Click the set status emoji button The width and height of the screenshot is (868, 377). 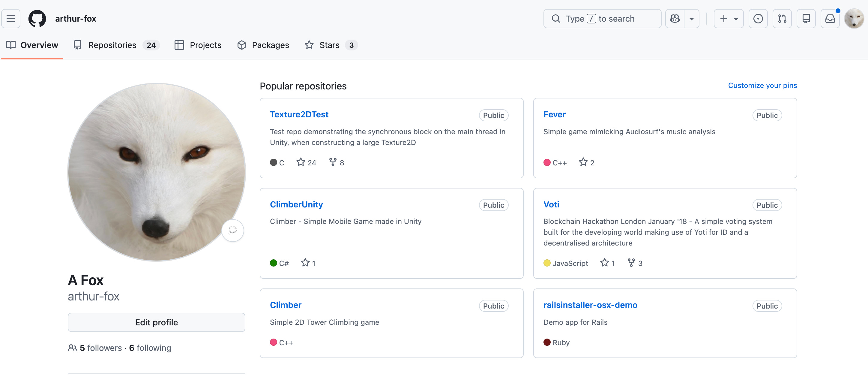click(x=232, y=230)
